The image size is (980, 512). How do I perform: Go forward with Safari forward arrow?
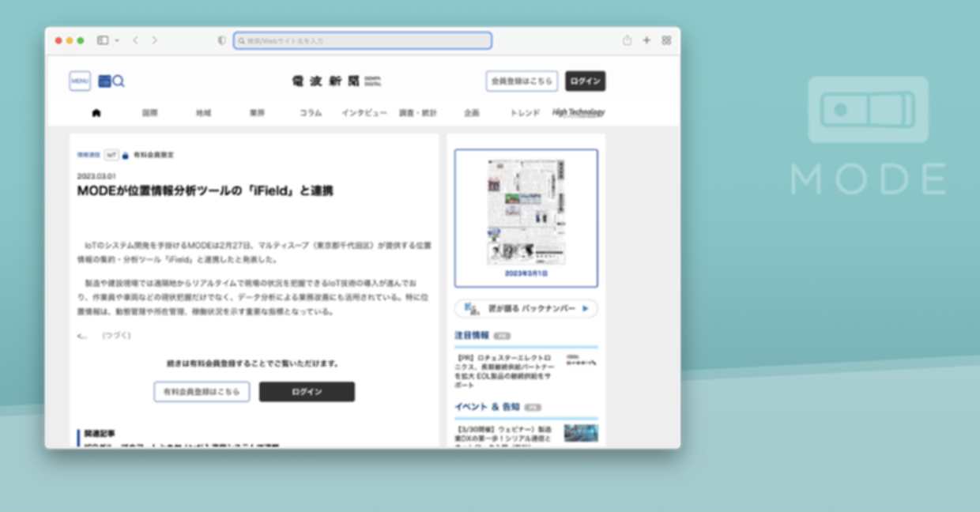click(154, 40)
